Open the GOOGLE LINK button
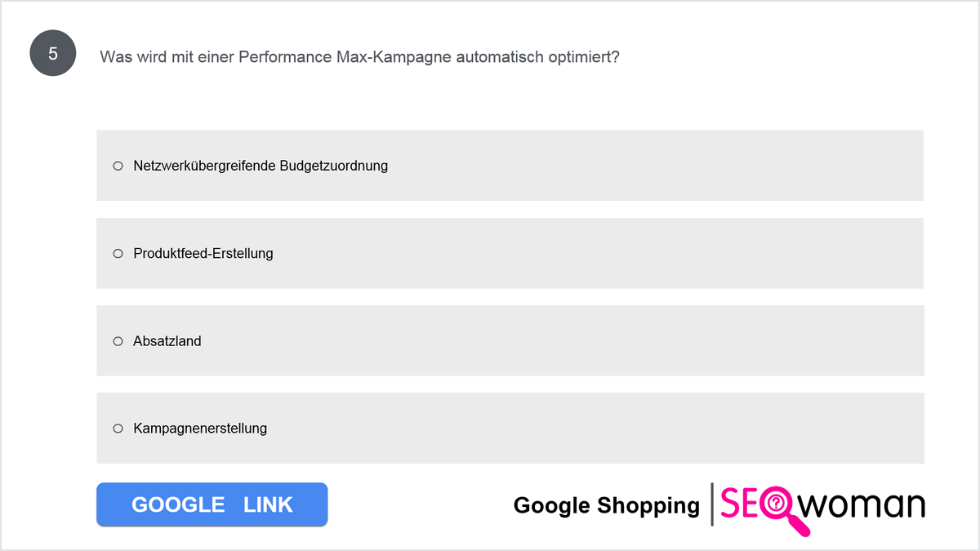This screenshot has width=980, height=551. [x=212, y=504]
